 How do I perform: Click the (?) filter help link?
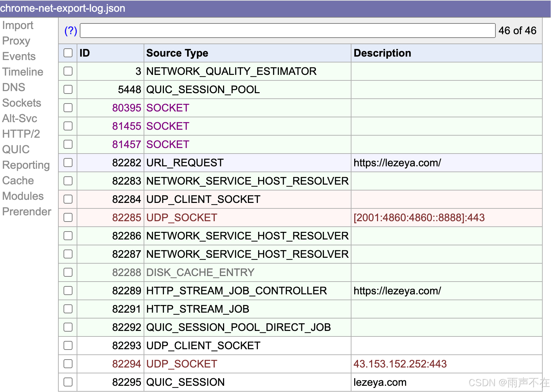(71, 31)
